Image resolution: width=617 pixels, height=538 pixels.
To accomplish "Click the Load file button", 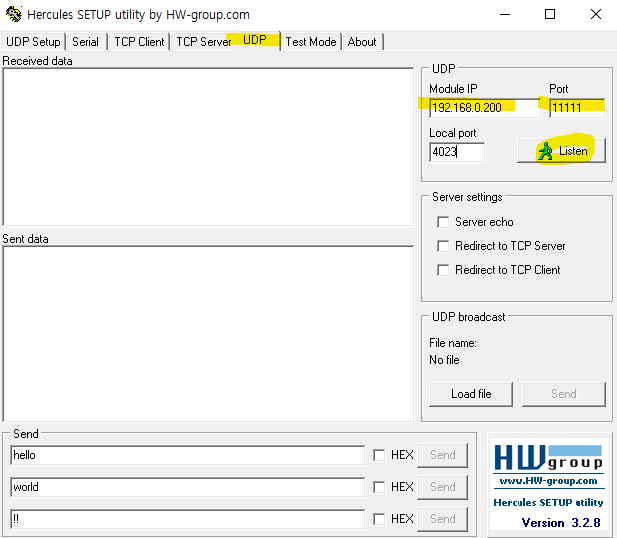I will (471, 394).
